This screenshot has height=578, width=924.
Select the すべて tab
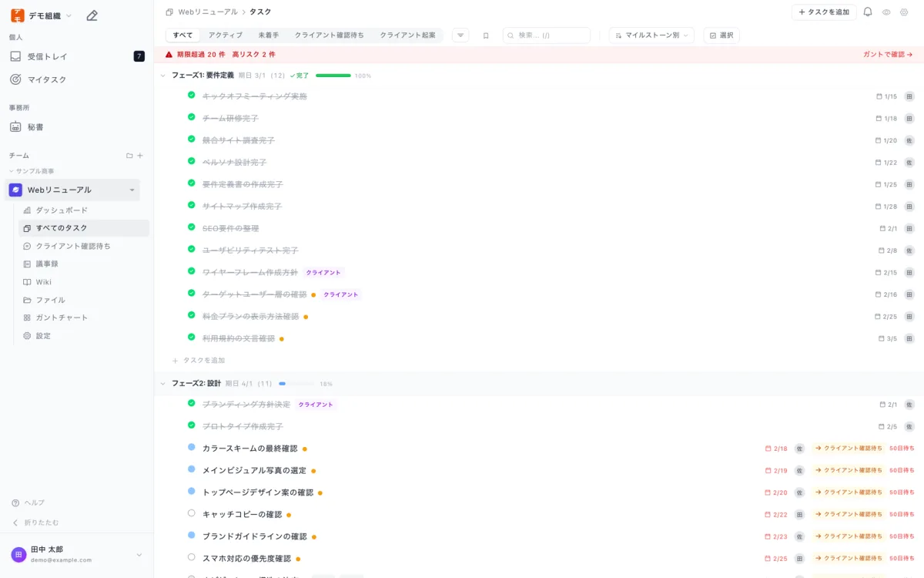(x=183, y=35)
